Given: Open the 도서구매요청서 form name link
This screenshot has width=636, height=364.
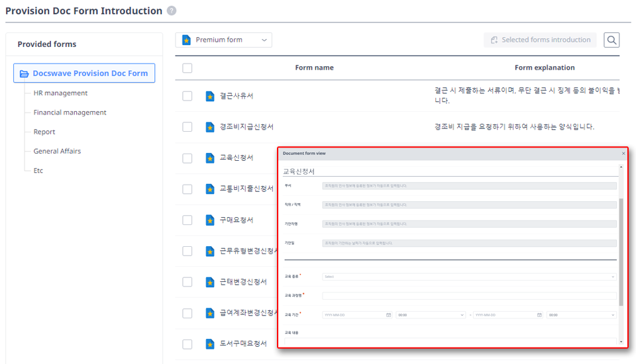Looking at the screenshot, I should point(243,343).
